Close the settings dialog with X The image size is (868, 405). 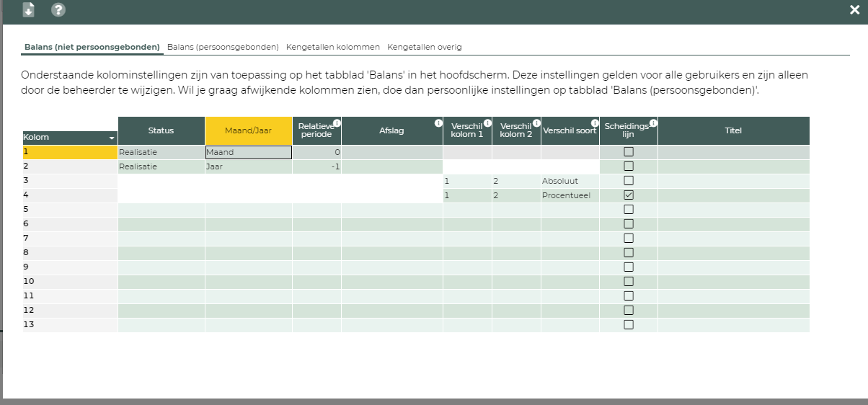tap(854, 9)
